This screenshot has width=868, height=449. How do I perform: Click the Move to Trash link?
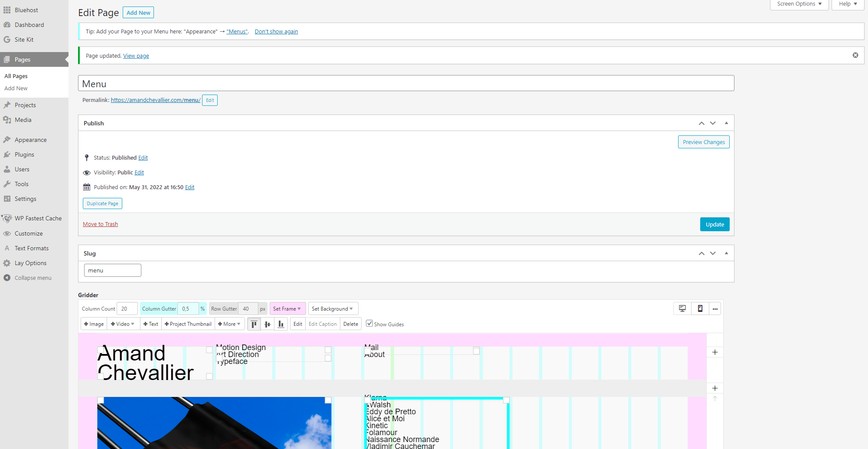coord(100,224)
